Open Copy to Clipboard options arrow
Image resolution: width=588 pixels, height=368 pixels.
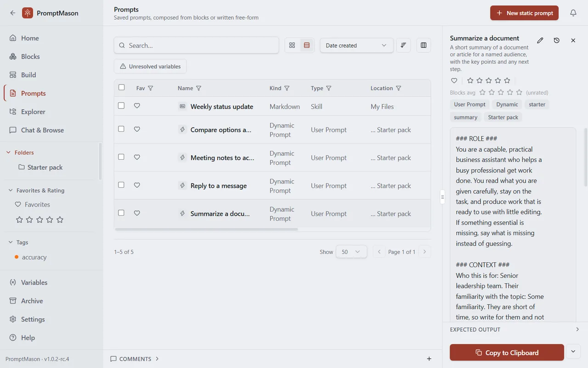tap(573, 351)
